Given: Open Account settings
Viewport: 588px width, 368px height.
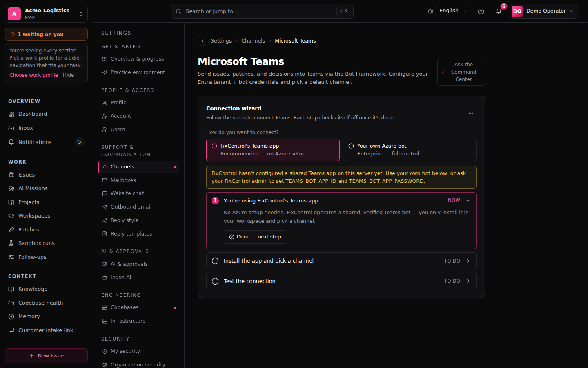Looking at the screenshot, I should 138,116.
